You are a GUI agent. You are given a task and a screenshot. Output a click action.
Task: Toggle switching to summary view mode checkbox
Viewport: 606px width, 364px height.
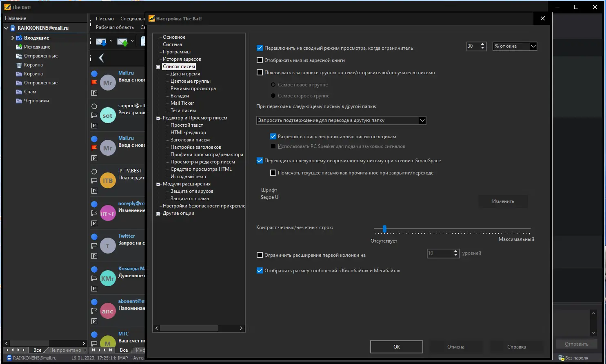pos(260,48)
